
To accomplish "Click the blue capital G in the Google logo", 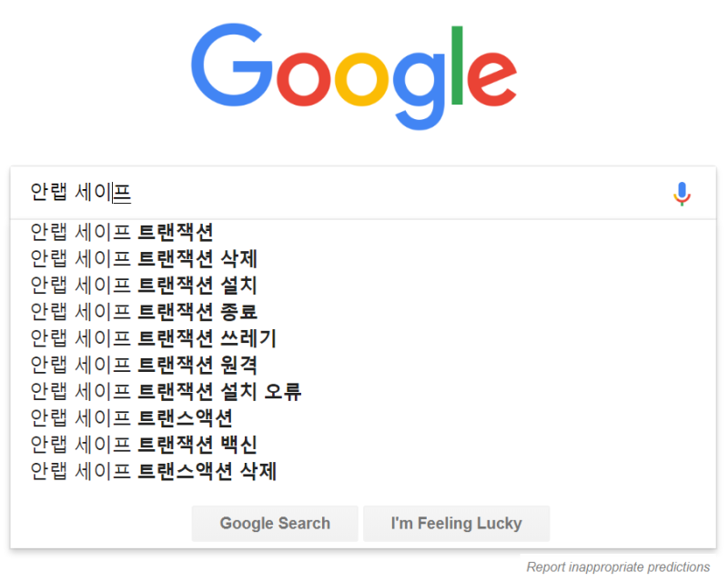I will 232,65.
